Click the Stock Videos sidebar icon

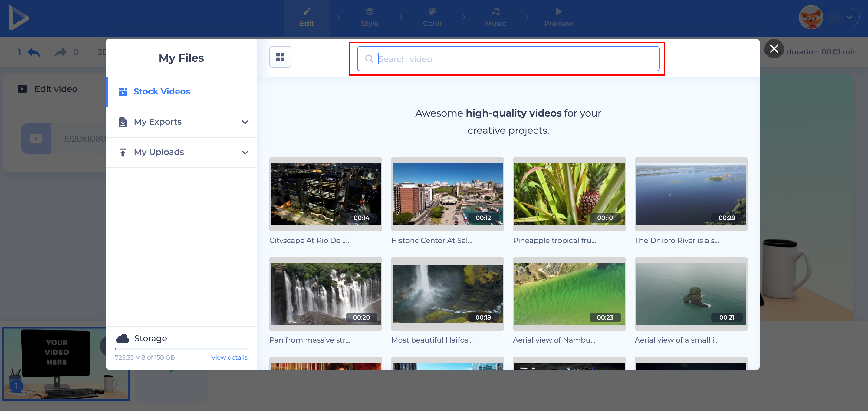pos(123,92)
